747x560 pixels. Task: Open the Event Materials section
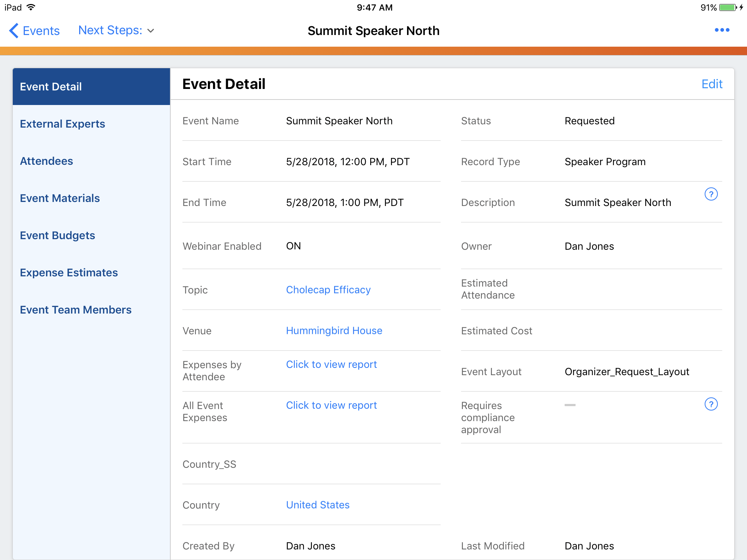(x=60, y=198)
